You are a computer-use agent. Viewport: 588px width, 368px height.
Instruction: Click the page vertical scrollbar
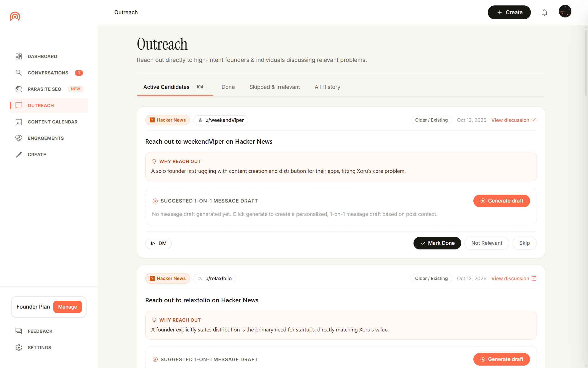586,63
